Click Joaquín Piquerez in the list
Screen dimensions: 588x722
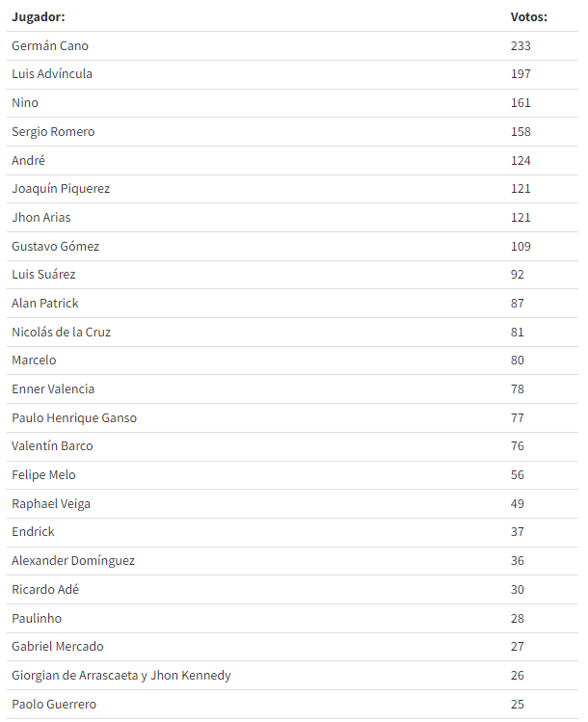61,189
